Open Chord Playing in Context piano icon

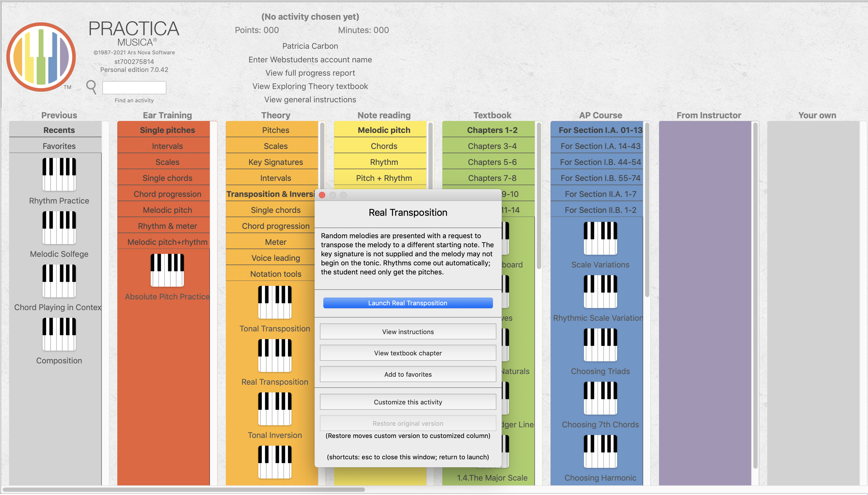coord(59,281)
